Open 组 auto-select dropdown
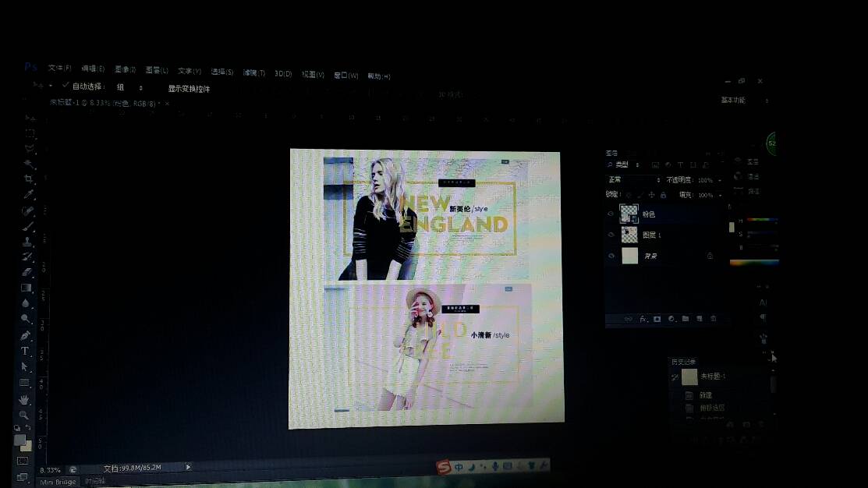This screenshot has width=868, height=488. point(129,87)
